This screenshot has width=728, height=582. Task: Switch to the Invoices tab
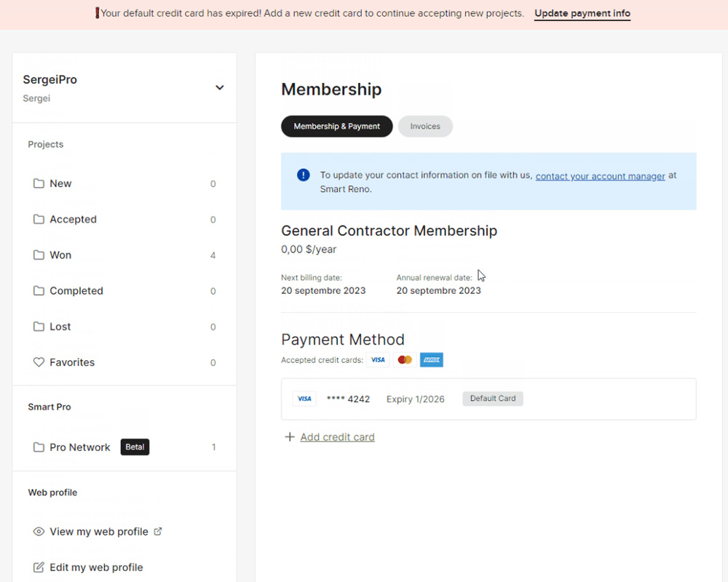[x=425, y=127]
